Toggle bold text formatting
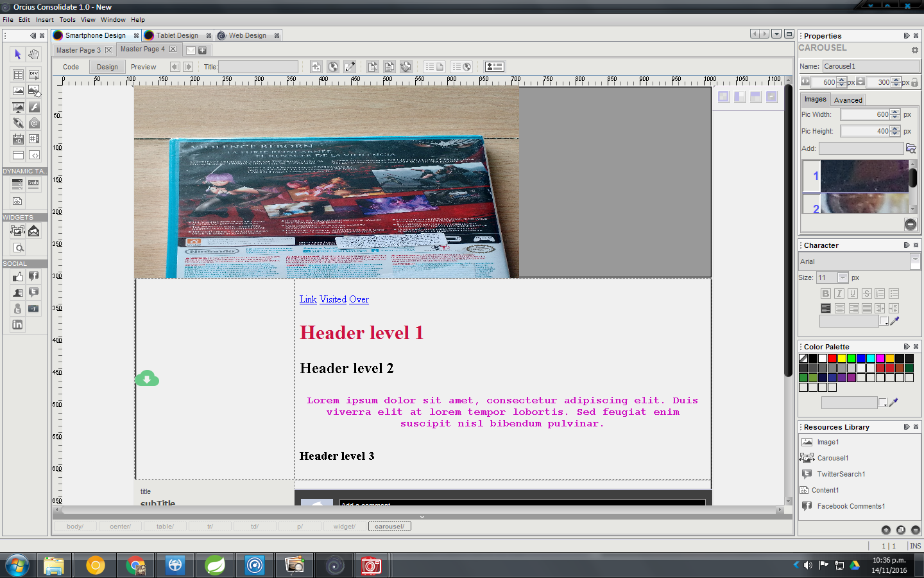924x578 pixels. click(x=826, y=293)
